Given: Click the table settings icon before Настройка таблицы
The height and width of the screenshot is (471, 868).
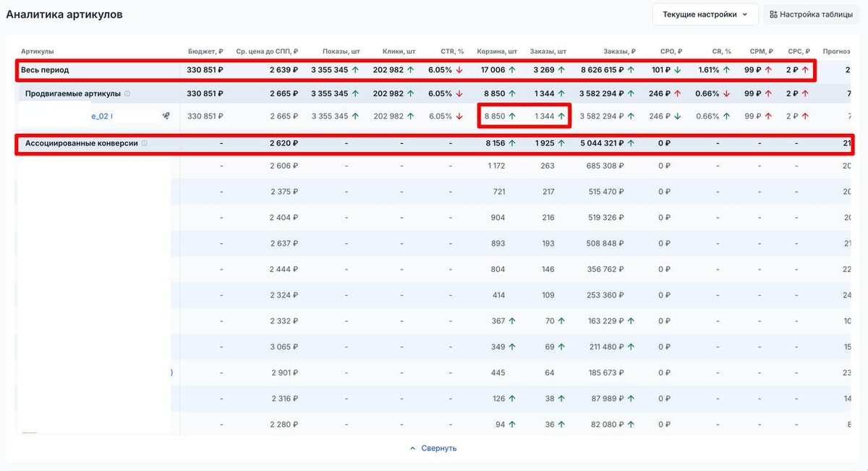Looking at the screenshot, I should (773, 14).
